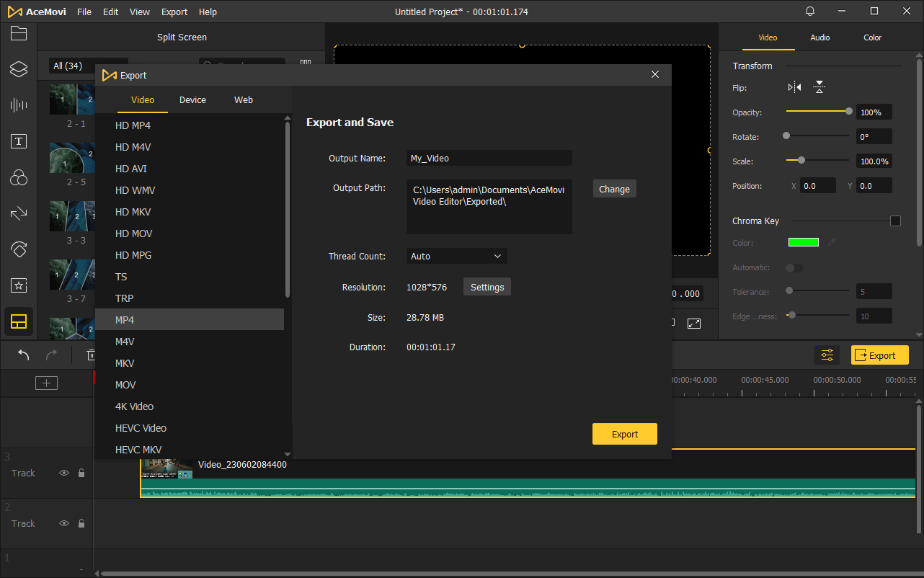The width and height of the screenshot is (924, 578).
Task: Open the Transitions arrows sidebar icon
Action: 19,213
